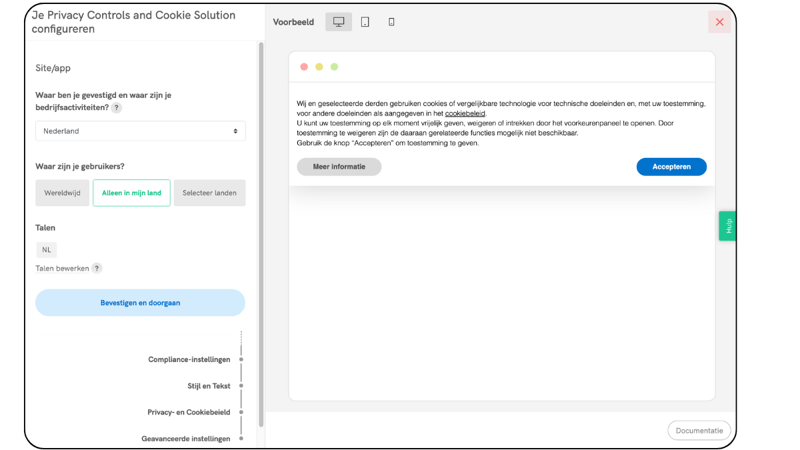Click the green dot in preview window
800x450 pixels.
tap(334, 67)
